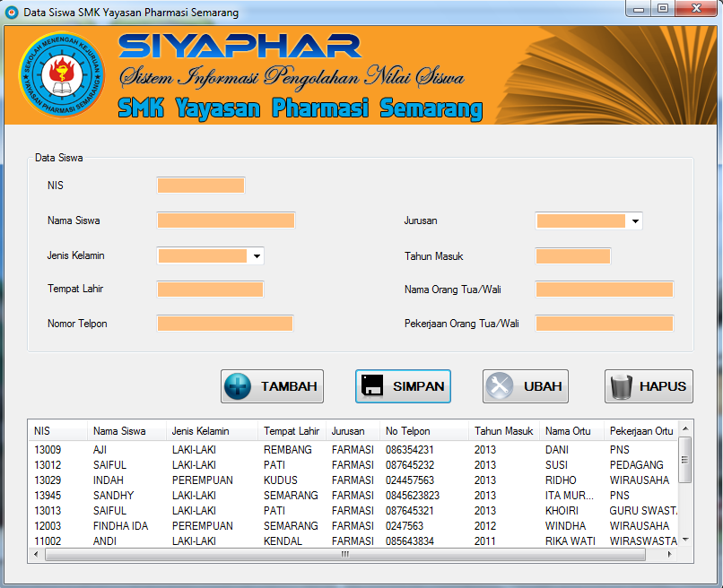Sort by the Tahun Masuk column header

tap(503, 431)
